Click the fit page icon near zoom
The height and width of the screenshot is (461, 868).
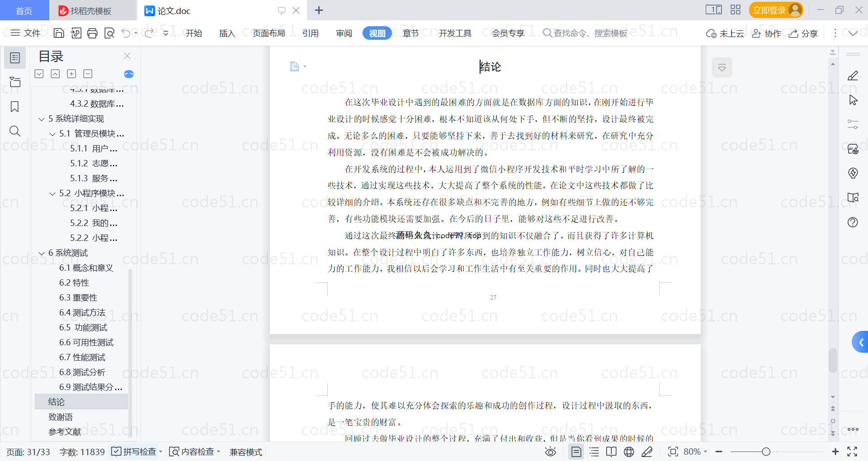pos(673,452)
